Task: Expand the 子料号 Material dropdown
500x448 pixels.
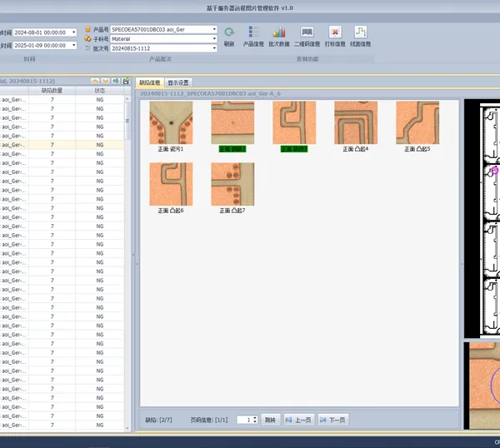Action: 214,39
